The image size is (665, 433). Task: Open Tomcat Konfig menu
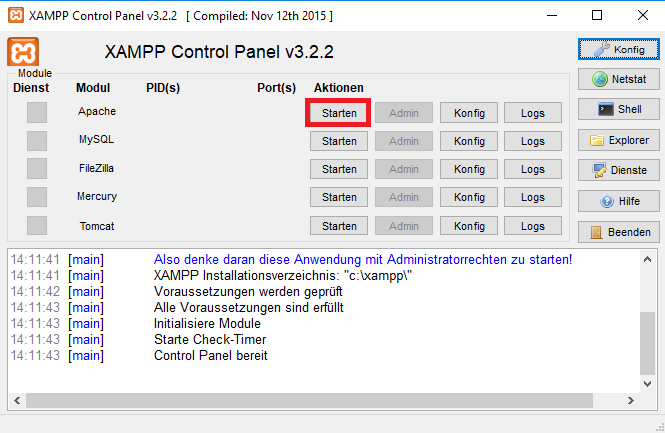pyautogui.click(x=469, y=226)
